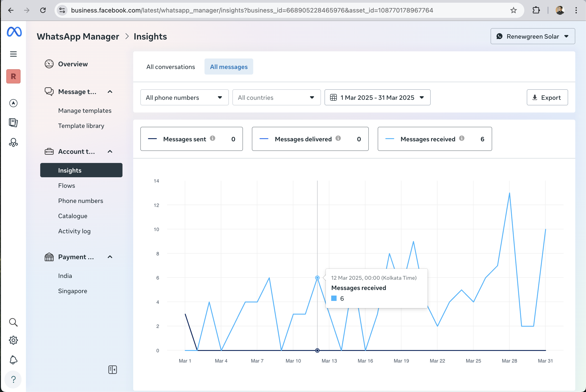The height and width of the screenshot is (392, 586).
Task: Click the dark Mar 12 zero-value point on baseline
Action: click(317, 350)
